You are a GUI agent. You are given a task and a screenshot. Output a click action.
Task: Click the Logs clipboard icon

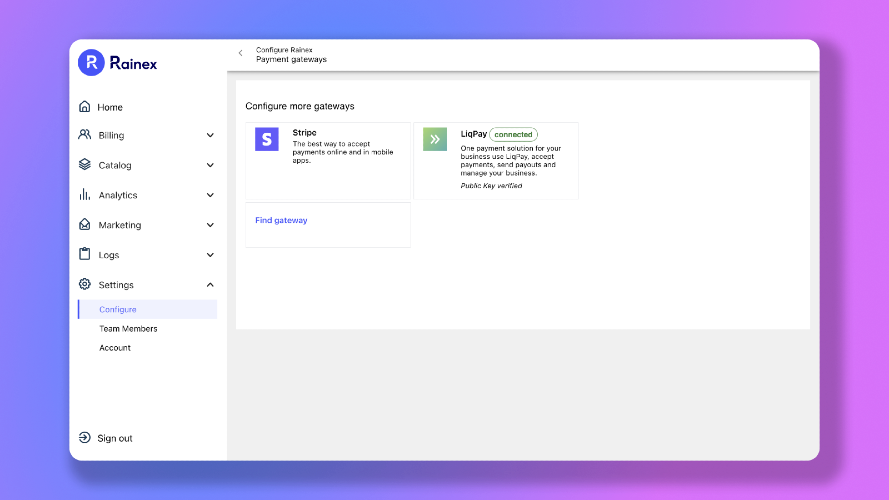point(84,254)
